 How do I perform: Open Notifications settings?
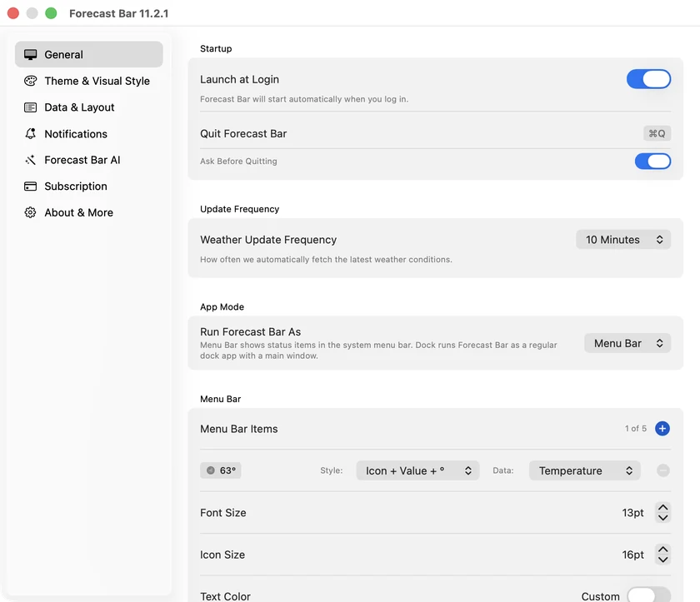[x=89, y=133]
